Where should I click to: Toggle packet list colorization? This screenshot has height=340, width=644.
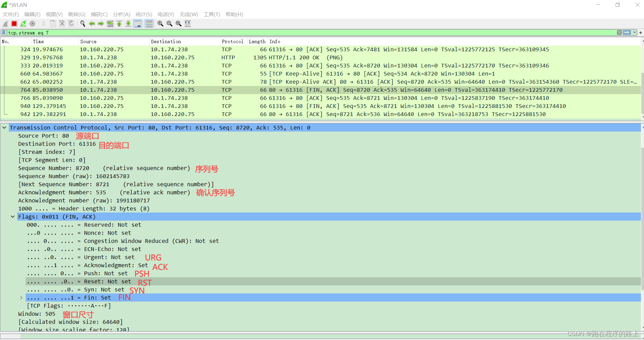pos(149,24)
